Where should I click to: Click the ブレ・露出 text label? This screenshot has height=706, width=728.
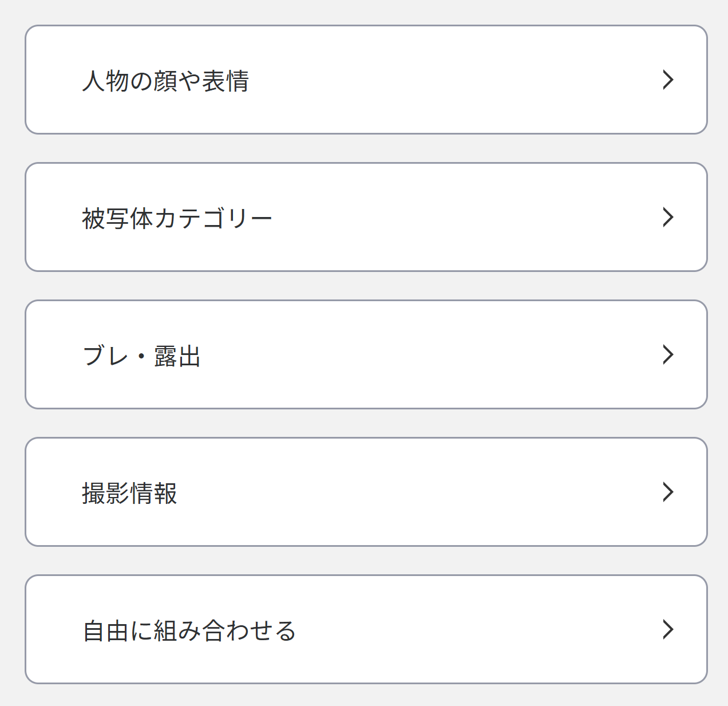tap(141, 356)
